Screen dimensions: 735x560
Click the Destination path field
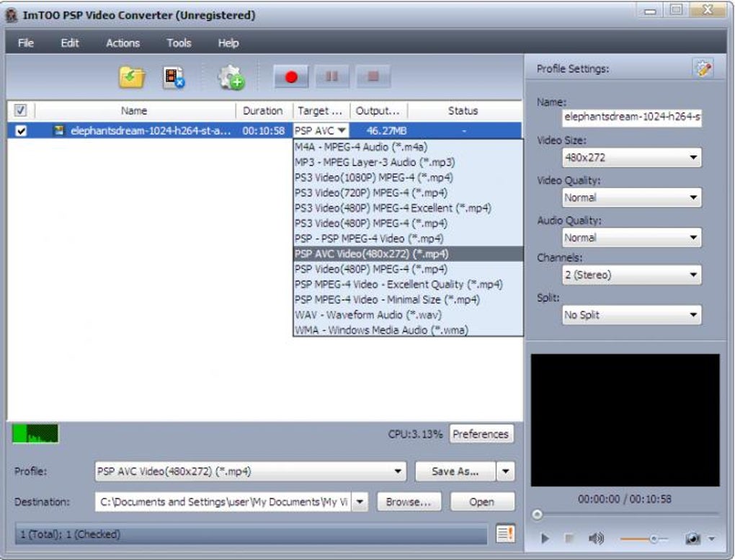coord(223,502)
